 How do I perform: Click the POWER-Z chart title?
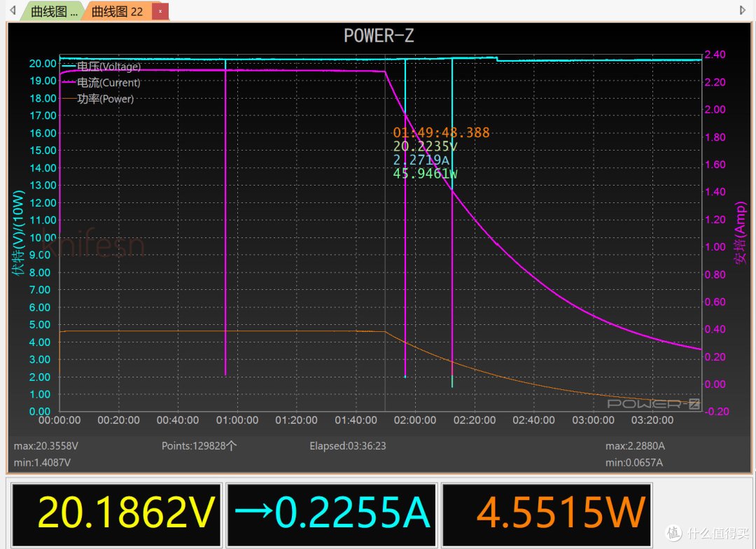(x=379, y=36)
